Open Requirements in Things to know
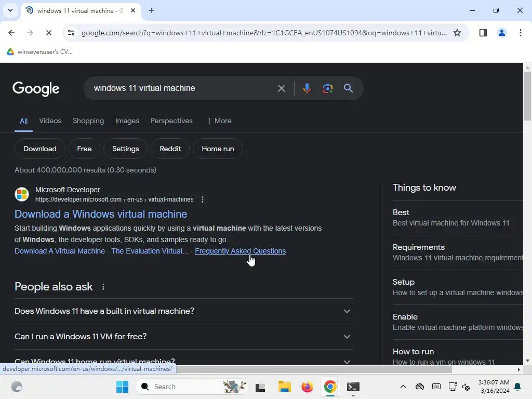This screenshot has height=399, width=532. coord(457,252)
